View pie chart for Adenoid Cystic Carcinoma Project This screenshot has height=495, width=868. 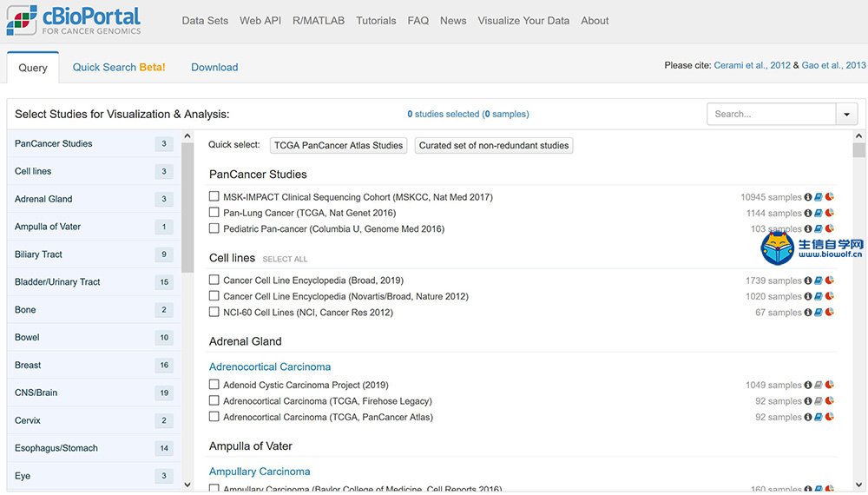pos(829,385)
